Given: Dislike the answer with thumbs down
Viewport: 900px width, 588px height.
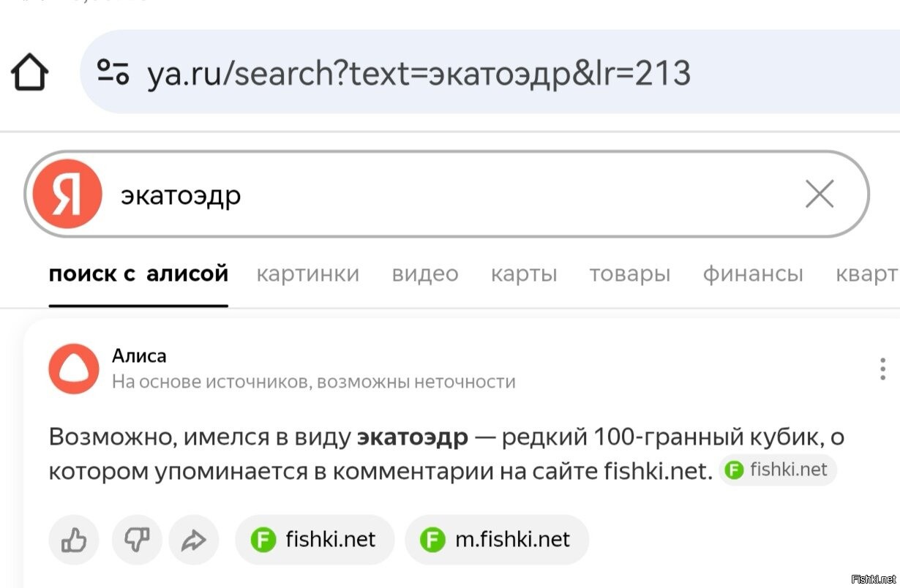Looking at the screenshot, I should point(136,540).
